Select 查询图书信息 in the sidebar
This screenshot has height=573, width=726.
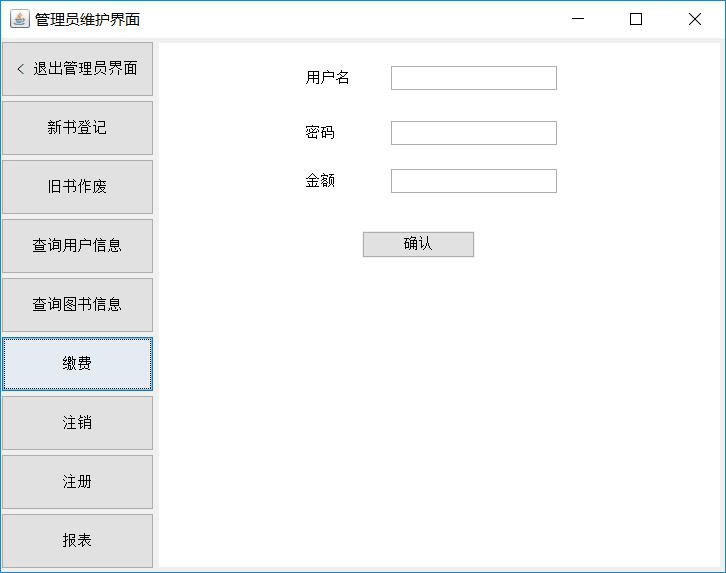point(77,305)
